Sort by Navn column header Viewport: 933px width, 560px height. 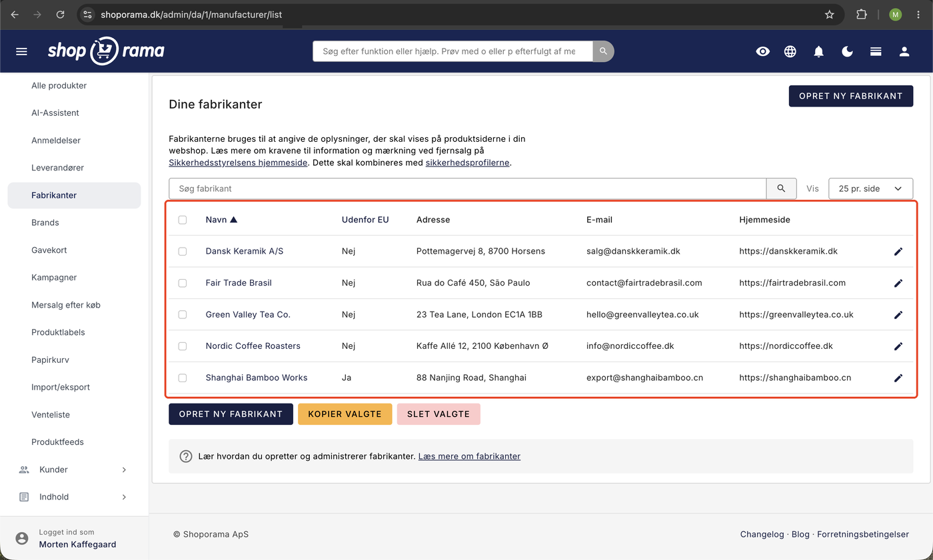pyautogui.click(x=221, y=220)
